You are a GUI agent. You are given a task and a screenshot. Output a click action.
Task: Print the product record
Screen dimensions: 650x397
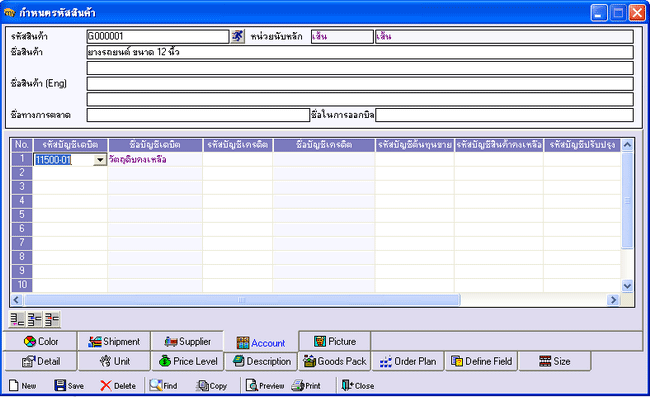click(306, 385)
